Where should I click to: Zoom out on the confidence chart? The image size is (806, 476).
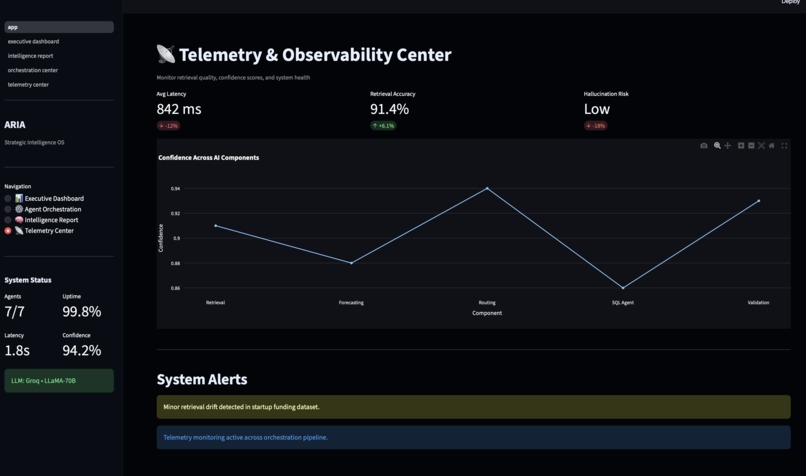(751, 146)
